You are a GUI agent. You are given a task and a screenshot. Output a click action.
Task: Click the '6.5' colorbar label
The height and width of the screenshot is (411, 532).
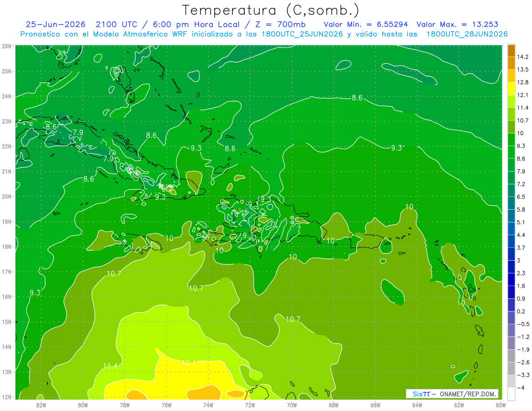[x=521, y=197]
